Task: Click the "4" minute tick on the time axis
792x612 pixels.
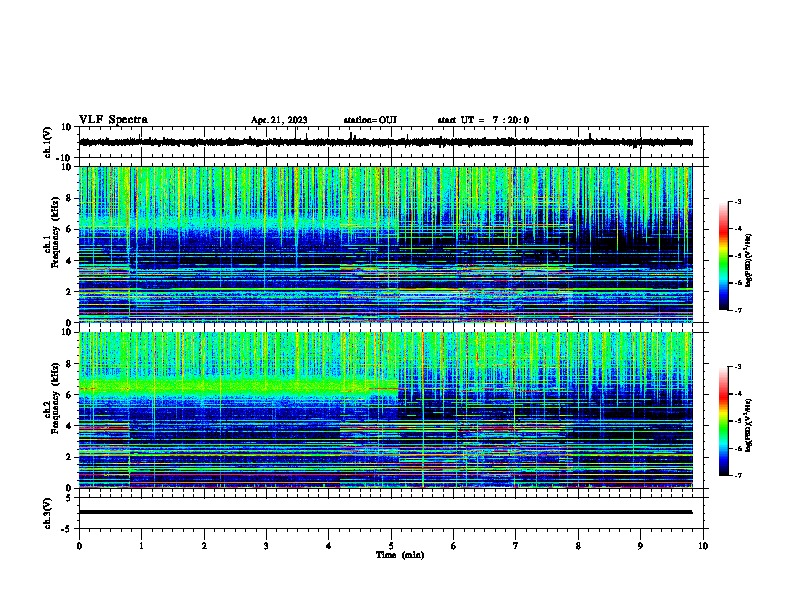Action: [x=329, y=546]
